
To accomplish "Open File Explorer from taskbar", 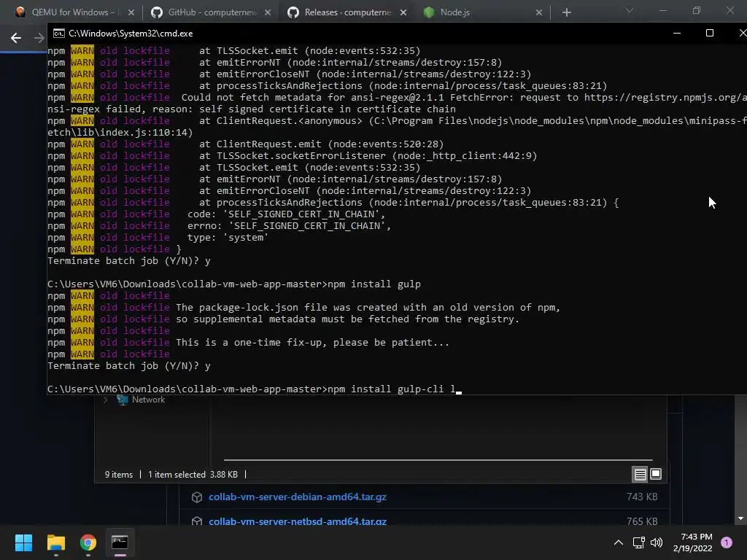I will point(55,542).
